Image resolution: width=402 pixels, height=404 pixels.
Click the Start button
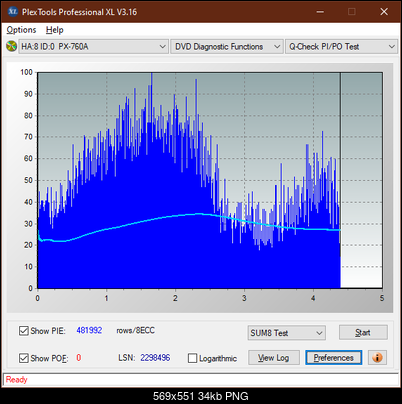pyautogui.click(x=363, y=332)
